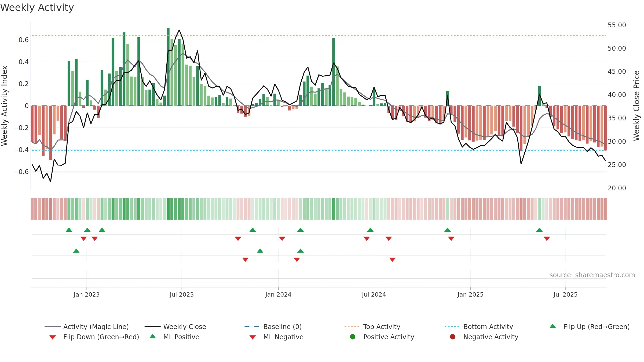644x362 pixels.
Task: Click the −0.2 activity index axis label
Action: tap(21, 128)
